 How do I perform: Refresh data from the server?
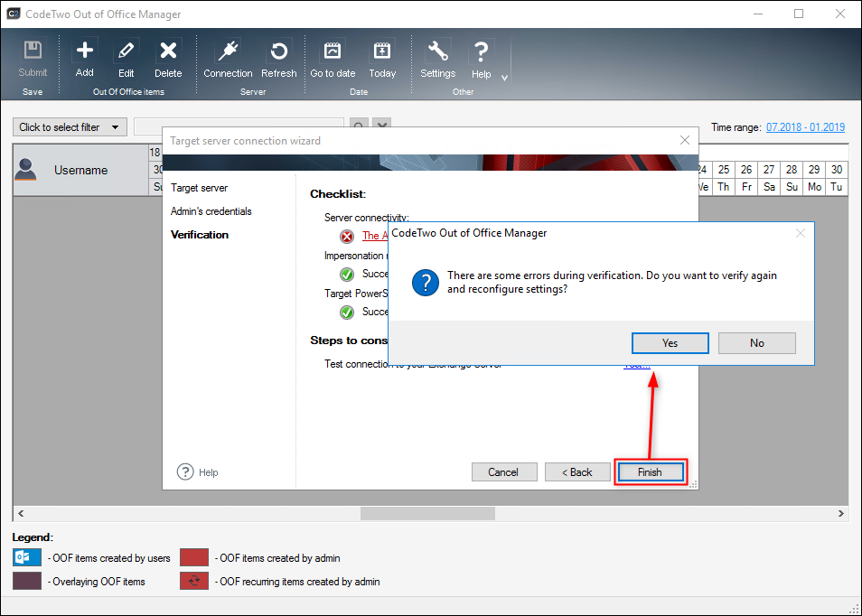(278, 58)
